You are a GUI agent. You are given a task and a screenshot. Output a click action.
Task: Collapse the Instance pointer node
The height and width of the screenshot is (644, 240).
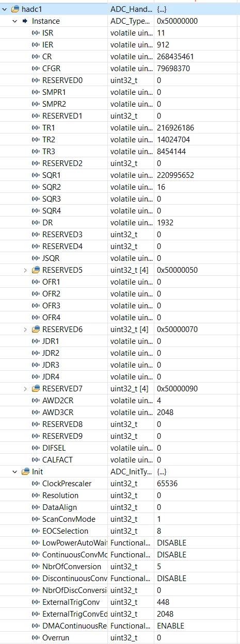14,21
